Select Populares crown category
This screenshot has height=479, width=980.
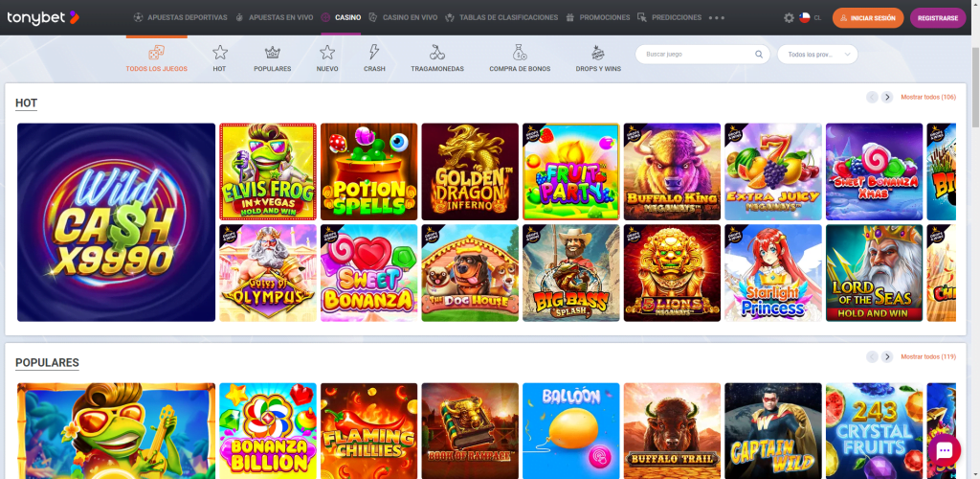point(273,58)
